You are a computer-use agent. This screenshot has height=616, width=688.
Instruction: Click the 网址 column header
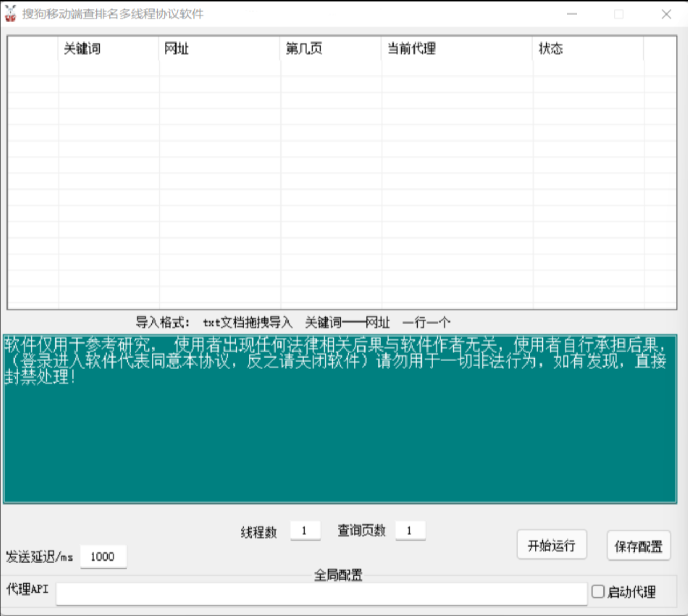pyautogui.click(x=220, y=49)
